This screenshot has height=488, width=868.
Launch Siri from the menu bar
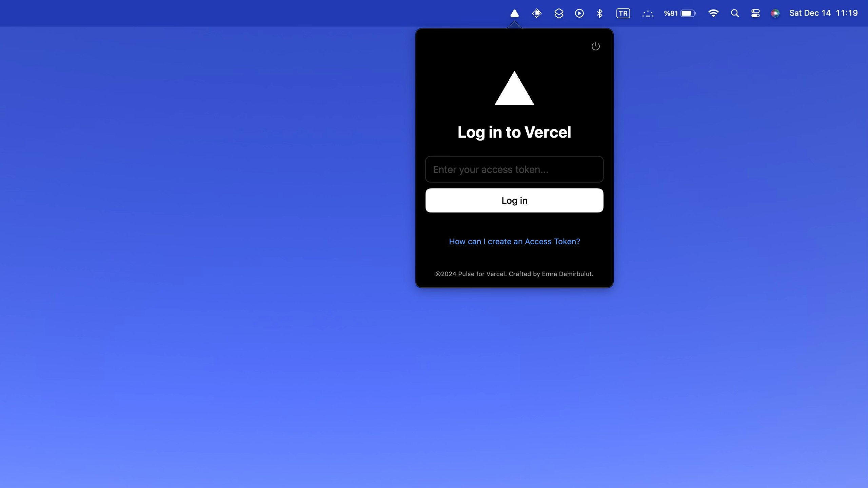[x=775, y=13]
